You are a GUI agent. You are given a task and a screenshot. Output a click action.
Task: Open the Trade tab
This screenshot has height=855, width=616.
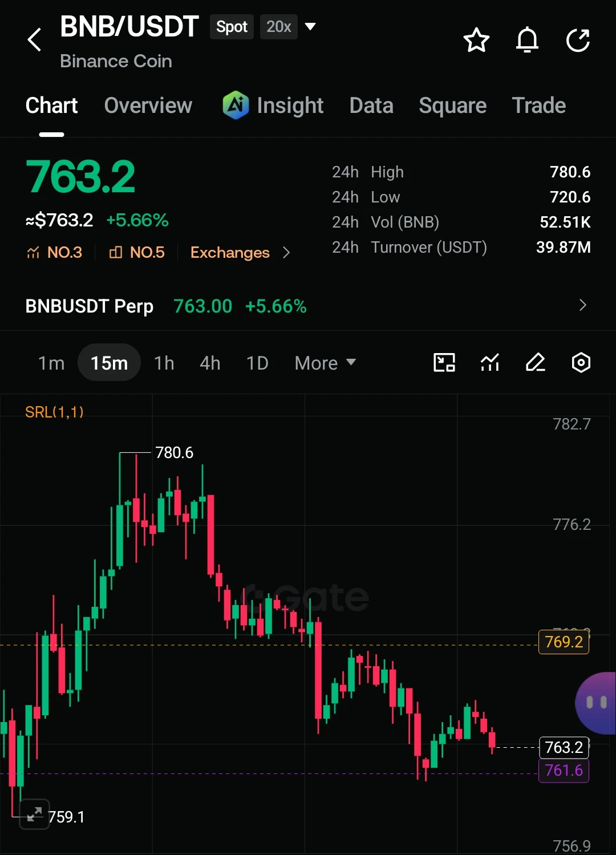(539, 106)
